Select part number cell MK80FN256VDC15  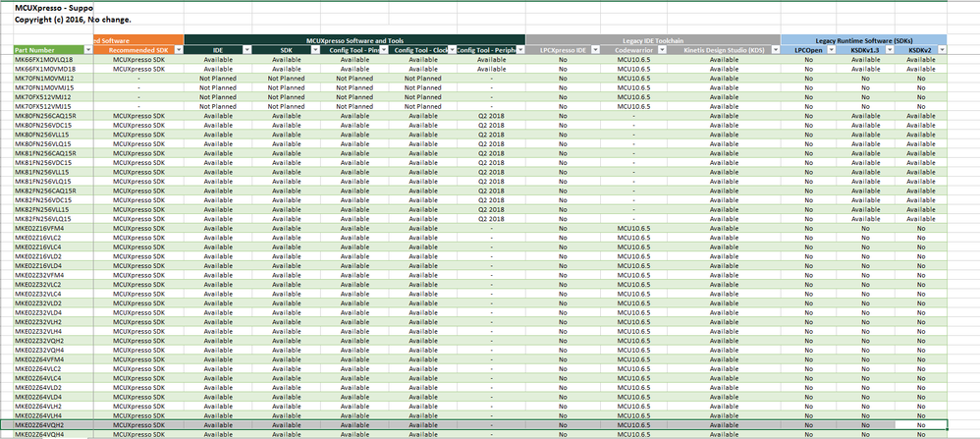tap(53, 125)
